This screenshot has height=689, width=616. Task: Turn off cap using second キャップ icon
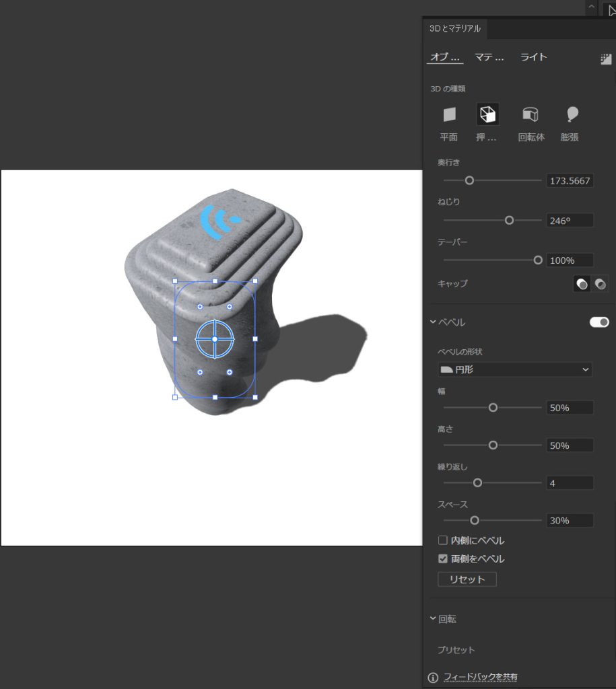pos(600,285)
